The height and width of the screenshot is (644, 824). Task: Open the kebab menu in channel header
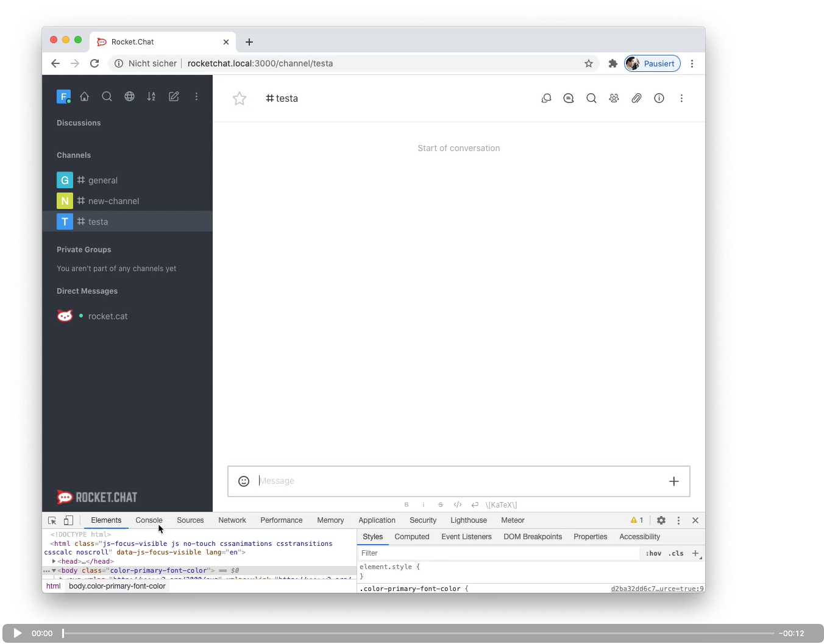pos(681,98)
